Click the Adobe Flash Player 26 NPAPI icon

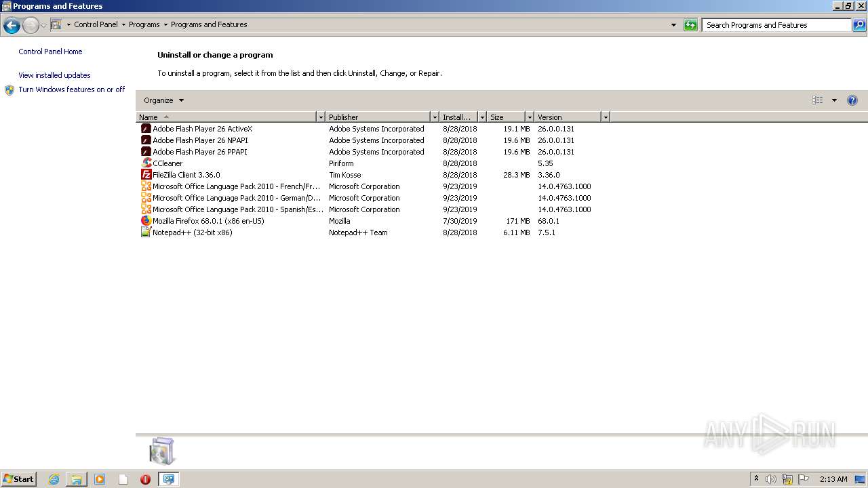[x=146, y=140]
